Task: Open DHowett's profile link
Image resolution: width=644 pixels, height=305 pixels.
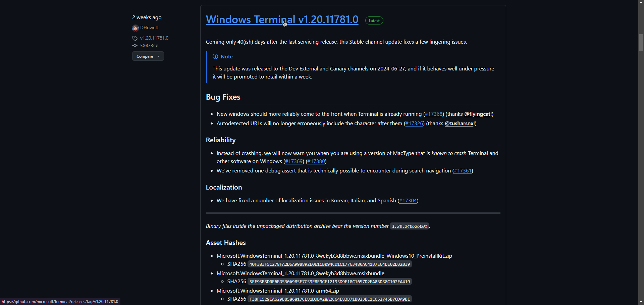Action: (x=149, y=28)
